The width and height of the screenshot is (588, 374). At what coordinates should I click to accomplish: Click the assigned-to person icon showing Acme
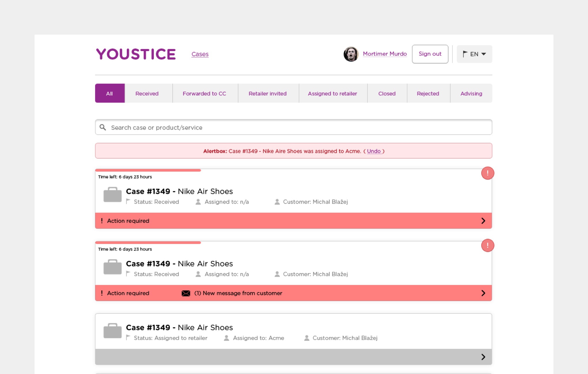coord(226,338)
